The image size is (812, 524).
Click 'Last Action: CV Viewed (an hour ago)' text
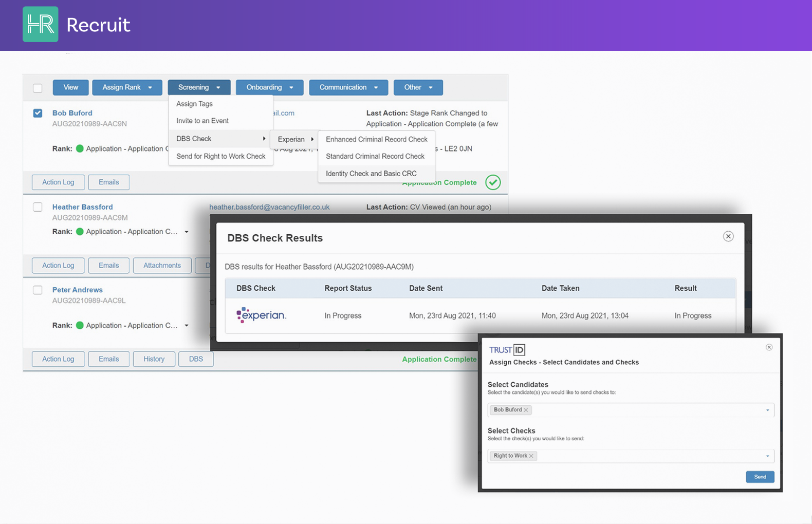[429, 207]
